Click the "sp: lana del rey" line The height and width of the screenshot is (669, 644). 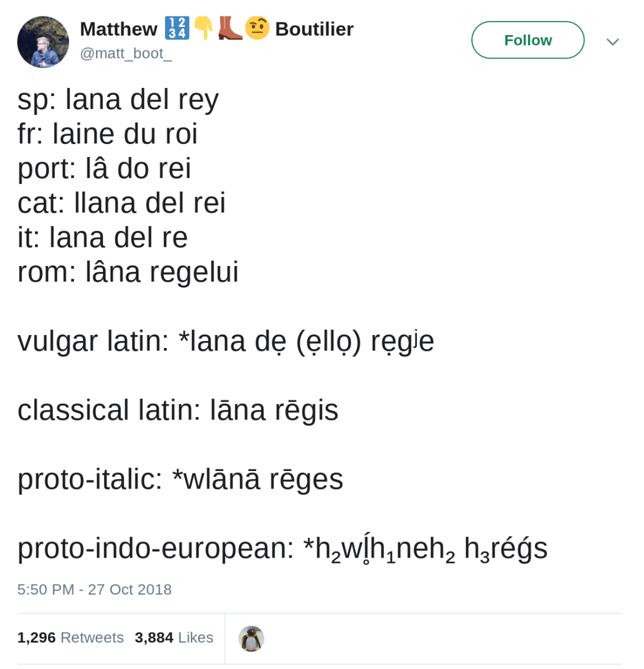[118, 99]
